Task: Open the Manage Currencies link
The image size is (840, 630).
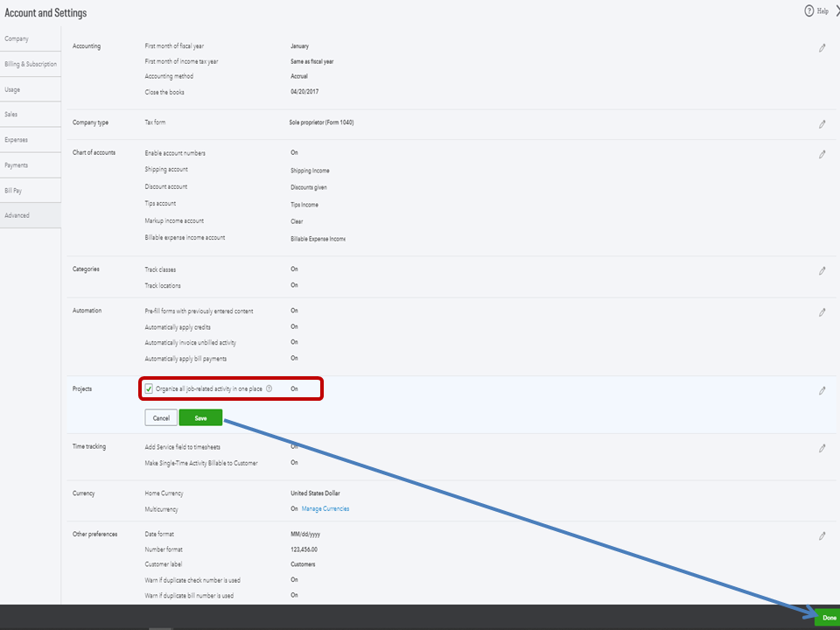Action: click(x=325, y=508)
